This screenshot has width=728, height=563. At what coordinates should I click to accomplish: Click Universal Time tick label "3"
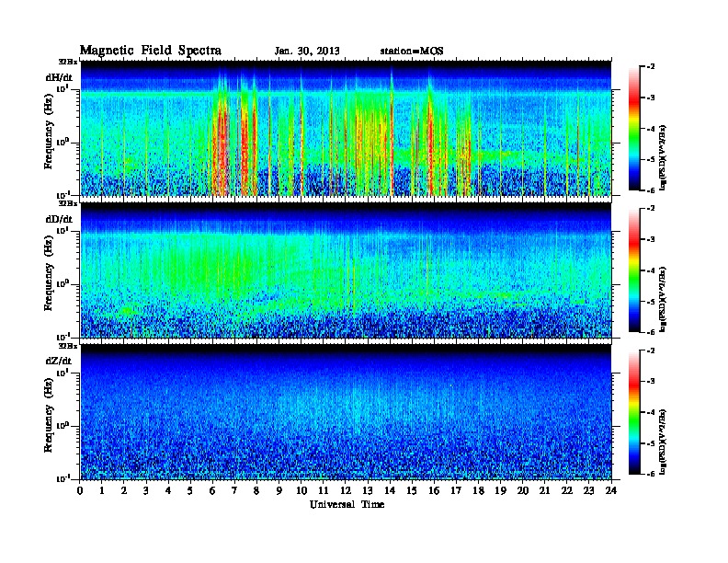click(x=146, y=491)
